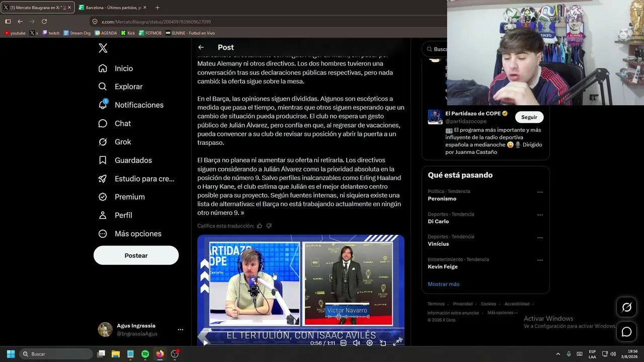Open the AGENDA bookmark
Viewport: 644px width, 362px height.
pos(106,33)
